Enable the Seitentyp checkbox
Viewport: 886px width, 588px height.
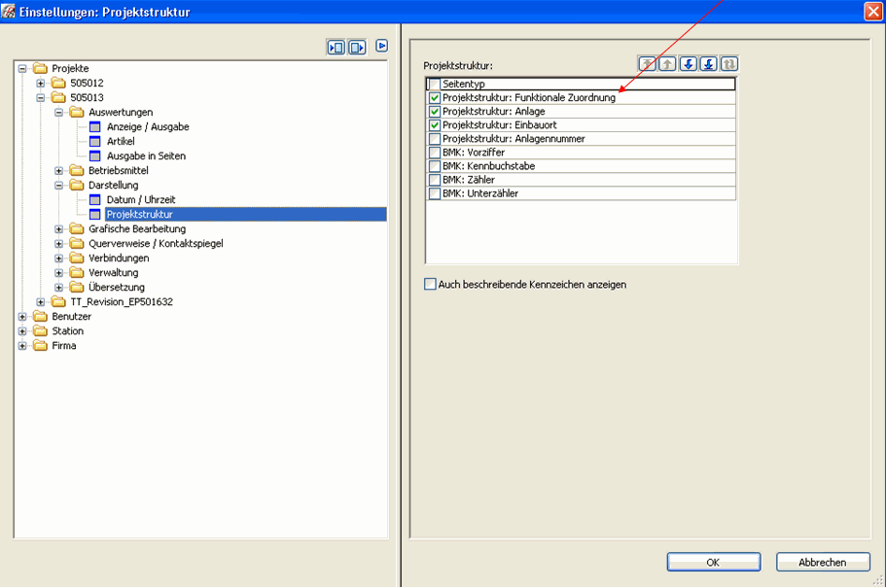tap(435, 85)
